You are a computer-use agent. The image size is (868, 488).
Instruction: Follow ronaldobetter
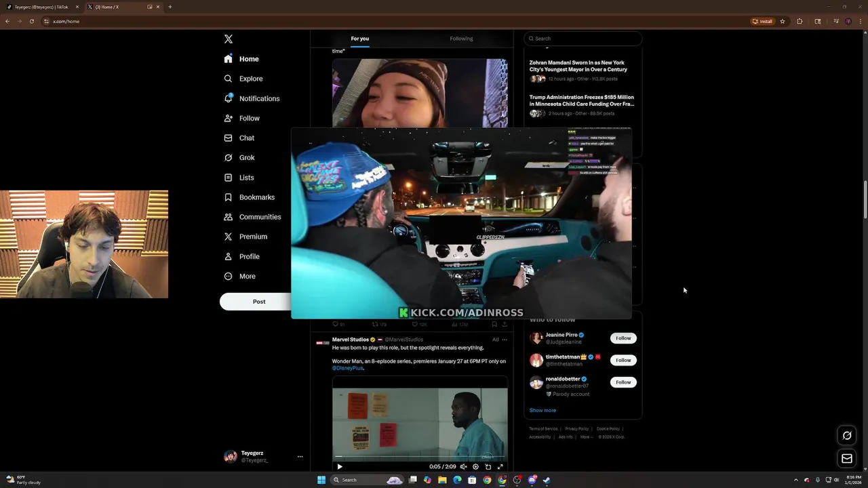pos(623,382)
